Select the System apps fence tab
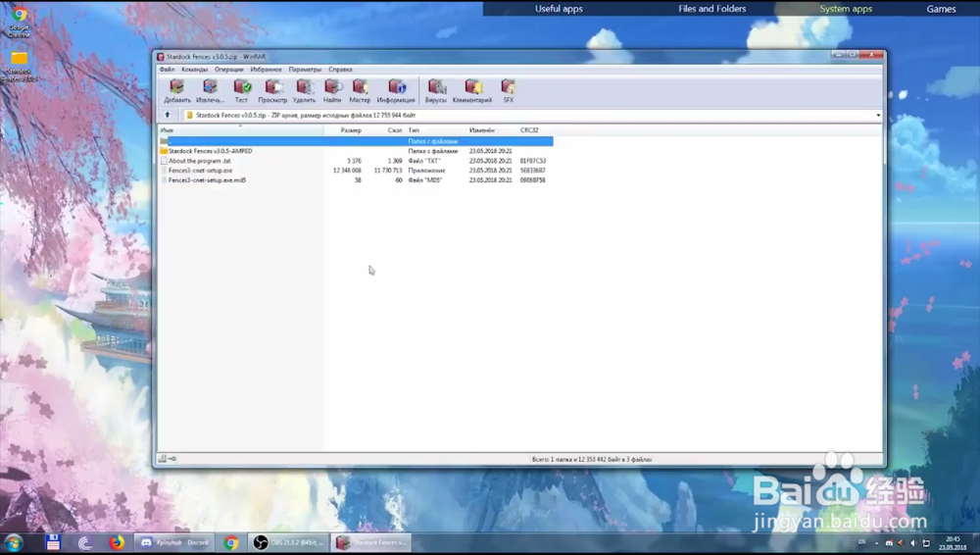Image resolution: width=980 pixels, height=555 pixels. click(x=846, y=9)
